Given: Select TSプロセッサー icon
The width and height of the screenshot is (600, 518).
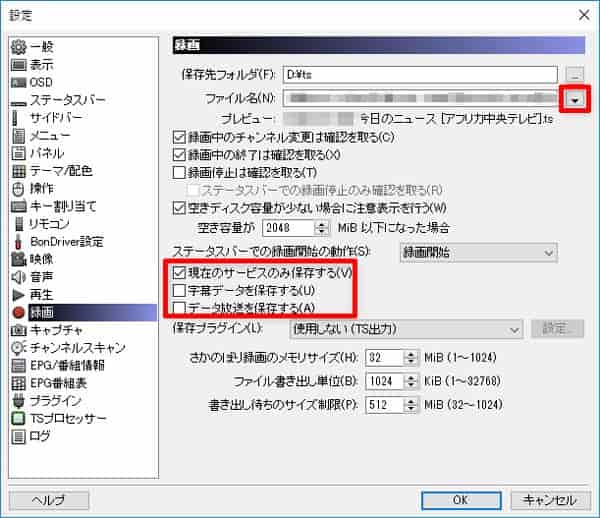Looking at the screenshot, I should click(18, 418).
